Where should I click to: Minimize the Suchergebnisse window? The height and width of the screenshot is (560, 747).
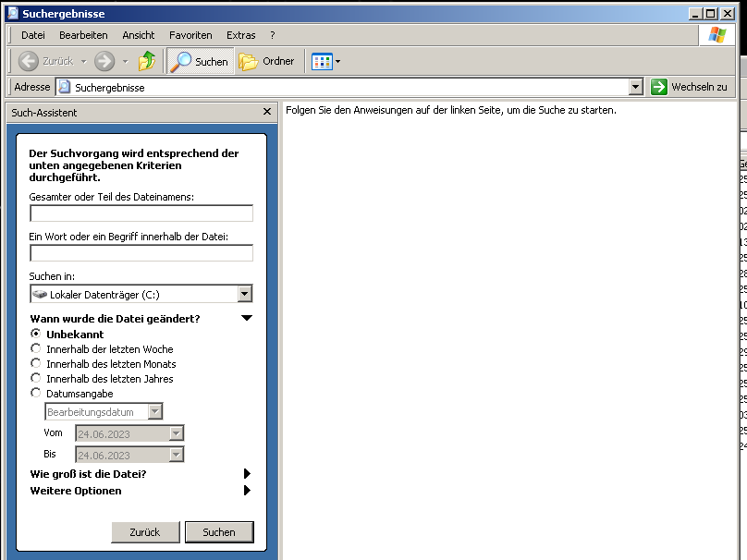pyautogui.click(x=695, y=13)
